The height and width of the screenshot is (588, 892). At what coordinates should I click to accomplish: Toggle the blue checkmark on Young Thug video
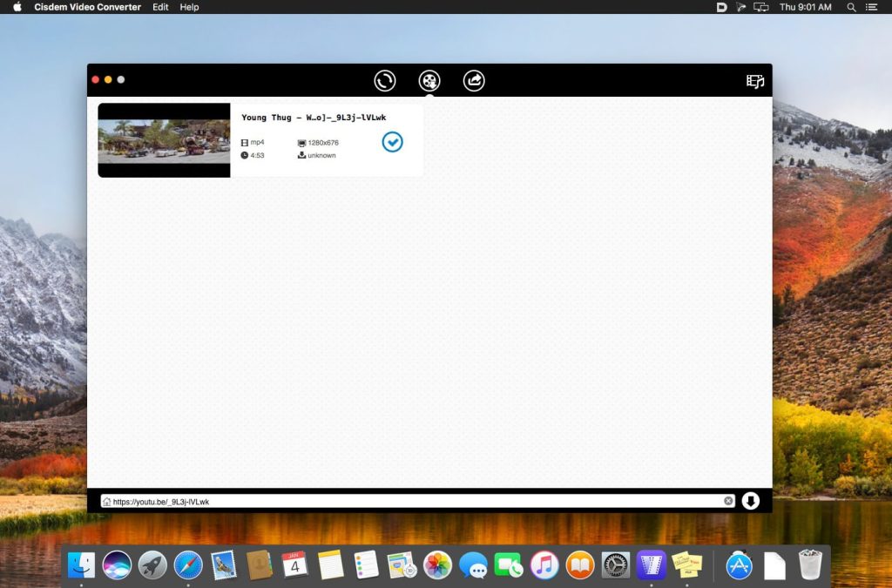click(393, 141)
